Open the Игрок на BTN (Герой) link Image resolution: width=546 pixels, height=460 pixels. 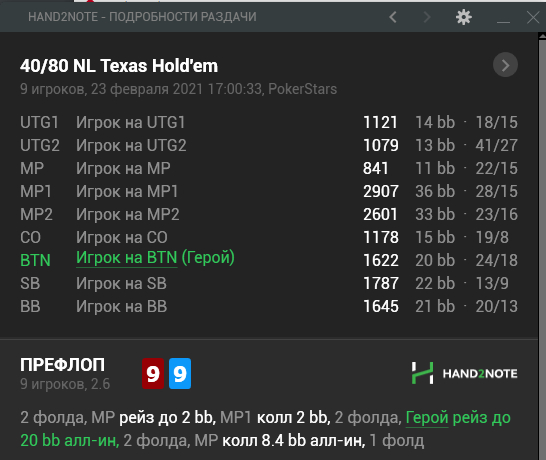155,258
